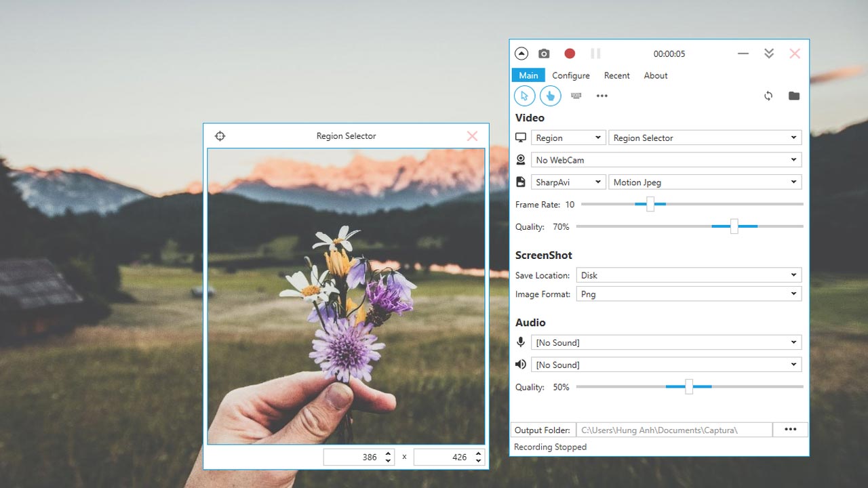868x488 pixels.
Task: Take a screenshot with the camera icon
Action: pos(544,54)
